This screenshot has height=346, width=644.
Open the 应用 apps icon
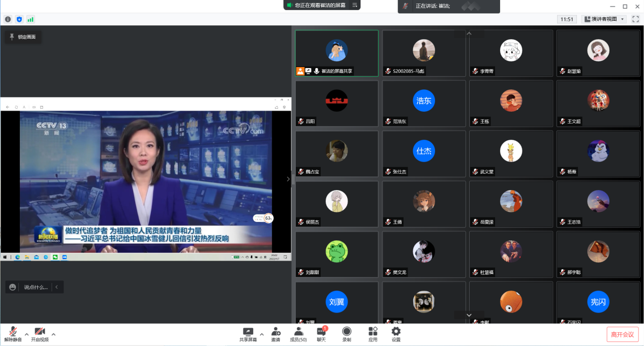click(x=373, y=334)
